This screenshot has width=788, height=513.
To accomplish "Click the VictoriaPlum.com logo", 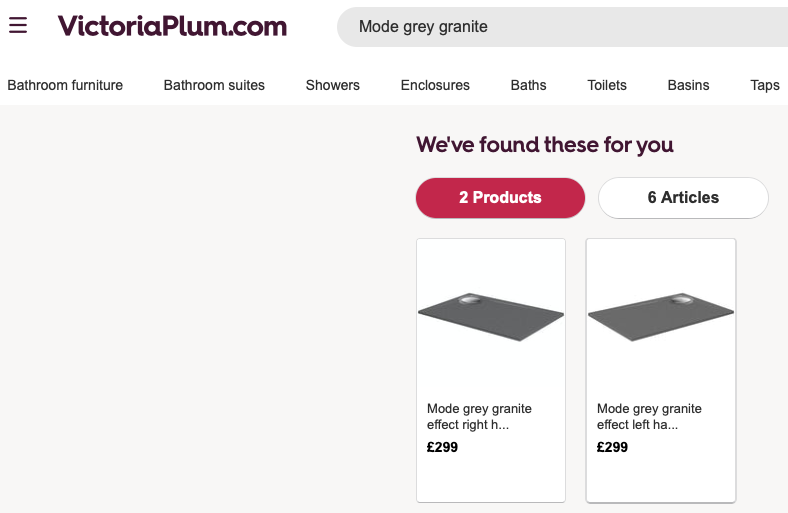I will tap(172, 26).
